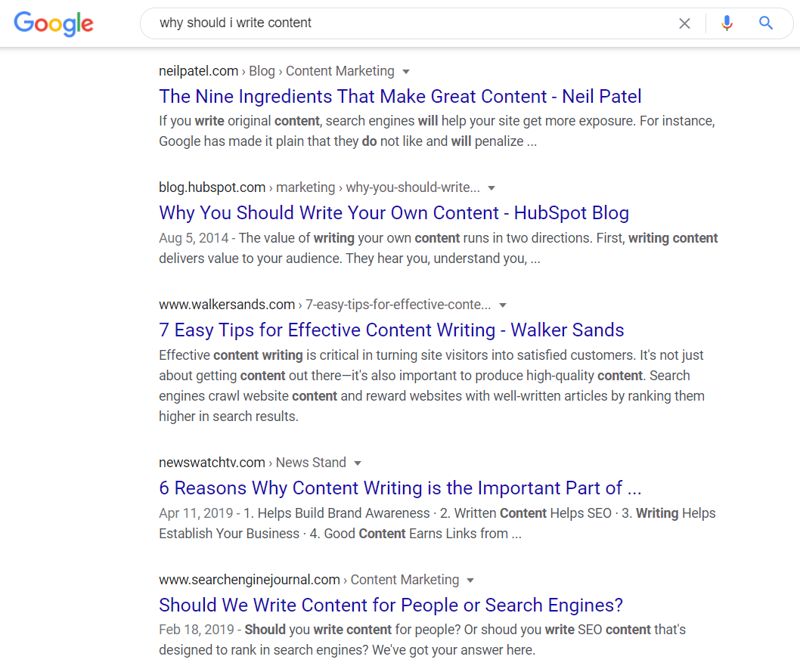Expand dropdown arrow next to neilpatel.com result
This screenshot has width=800, height=672.
[x=406, y=72]
